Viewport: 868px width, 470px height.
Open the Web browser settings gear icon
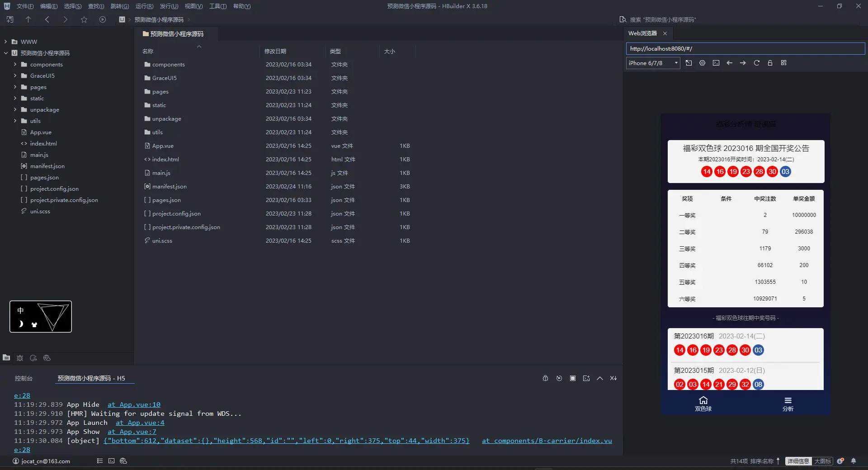click(x=702, y=63)
